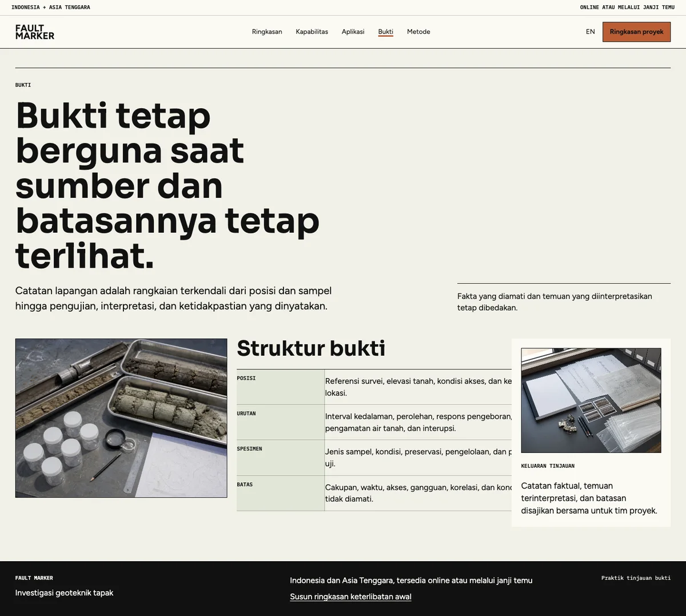Screen dimensions: 686x616
Task: Select Aplikasi in the navigation
Action: pos(353,32)
